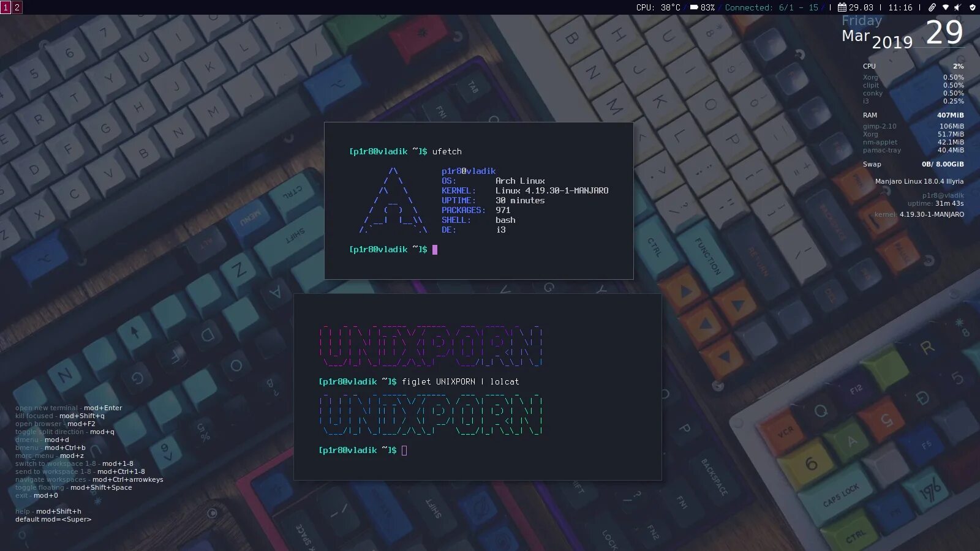The image size is (980, 551).
Task: Click the conky process row in CPU list
Action: pos(913,93)
